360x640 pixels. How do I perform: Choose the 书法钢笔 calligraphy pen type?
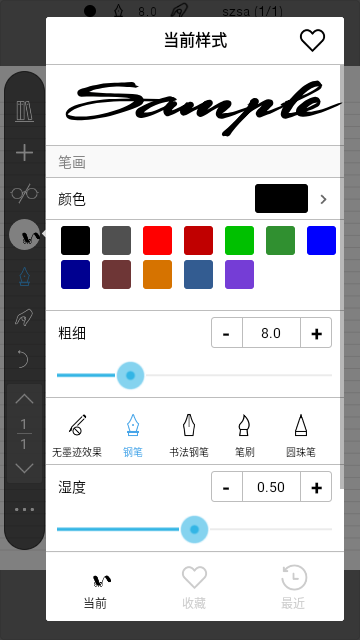click(x=189, y=436)
